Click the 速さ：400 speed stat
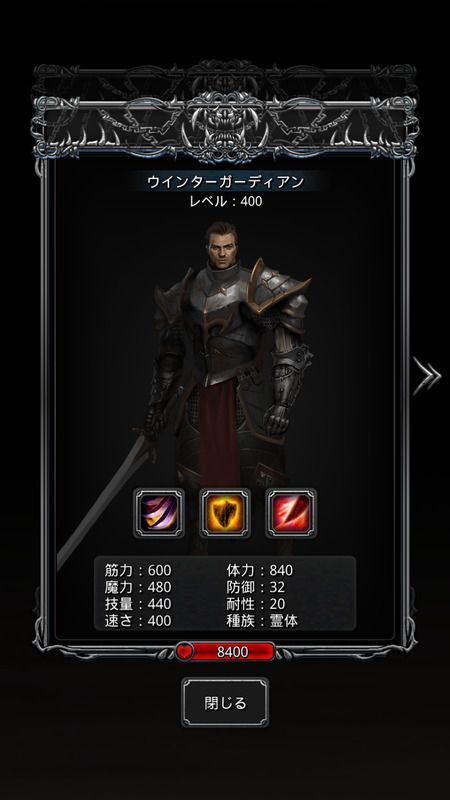 [x=138, y=620]
